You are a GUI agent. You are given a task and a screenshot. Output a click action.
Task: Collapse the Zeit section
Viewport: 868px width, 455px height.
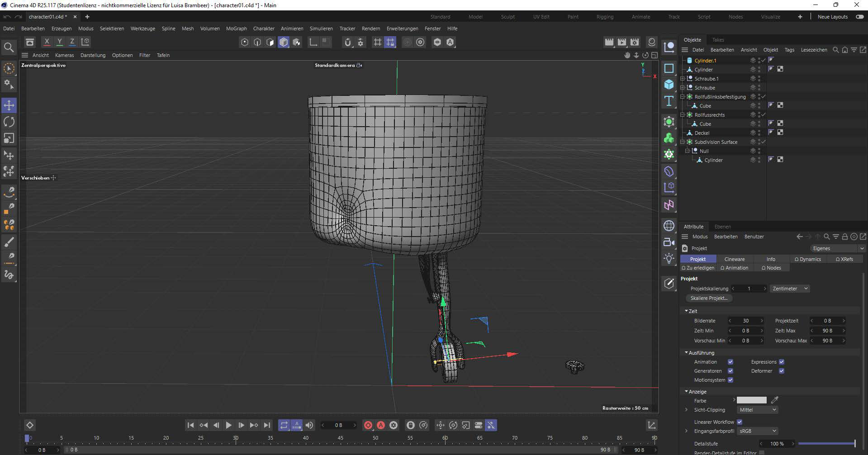pyautogui.click(x=686, y=311)
